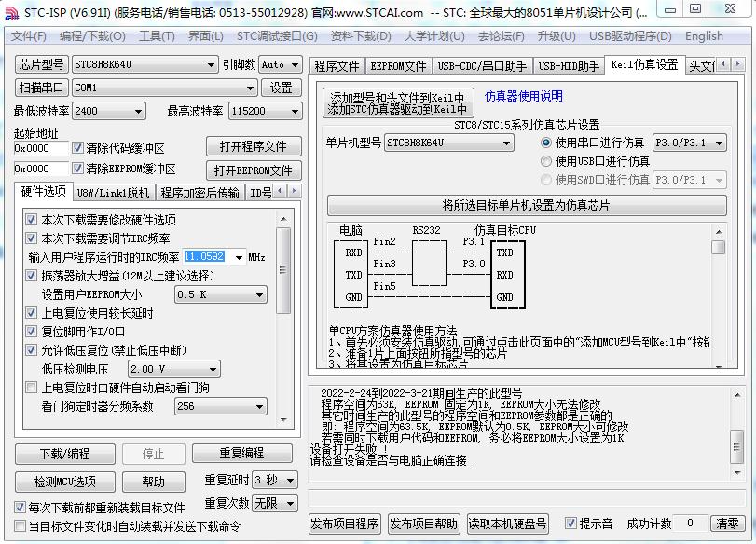Image resolution: width=756 pixels, height=544 pixels.
Task: Open 工具(T) menu
Action: 158,36
